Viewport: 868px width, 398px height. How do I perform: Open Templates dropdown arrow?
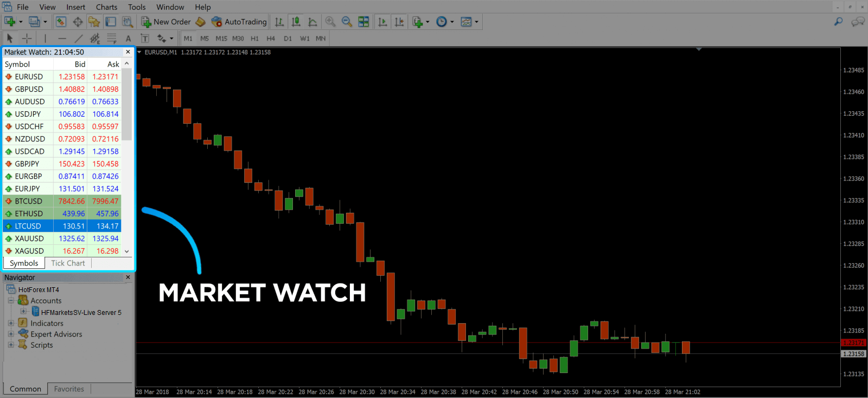point(476,22)
